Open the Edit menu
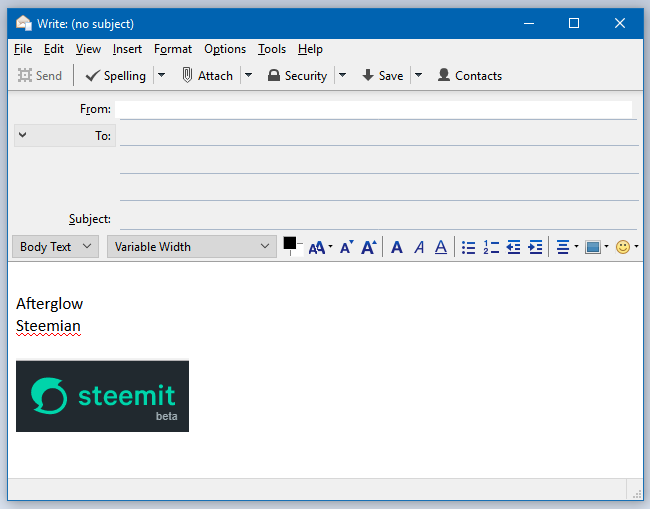 click(54, 49)
